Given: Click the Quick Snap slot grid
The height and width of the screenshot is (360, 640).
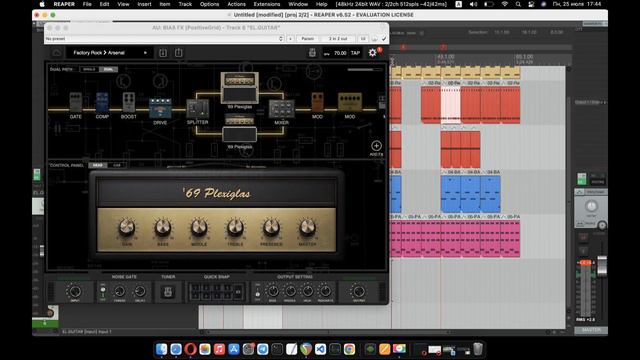Looking at the screenshot, I should pos(217,292).
